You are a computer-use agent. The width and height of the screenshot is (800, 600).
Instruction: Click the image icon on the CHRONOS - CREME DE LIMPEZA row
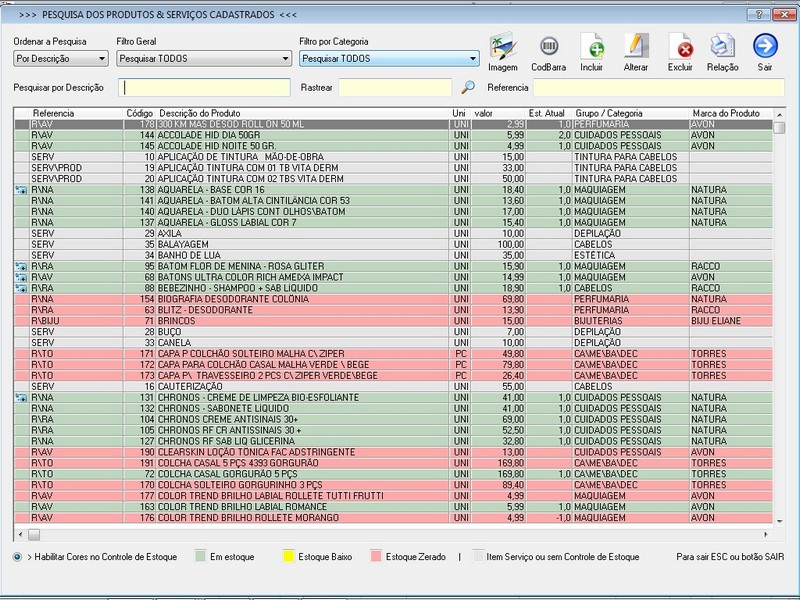point(21,397)
